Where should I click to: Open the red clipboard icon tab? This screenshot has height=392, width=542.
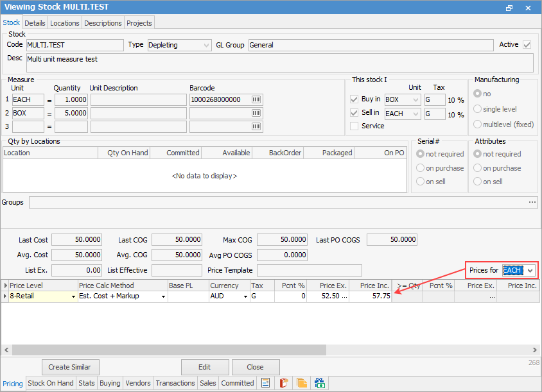coord(283,383)
